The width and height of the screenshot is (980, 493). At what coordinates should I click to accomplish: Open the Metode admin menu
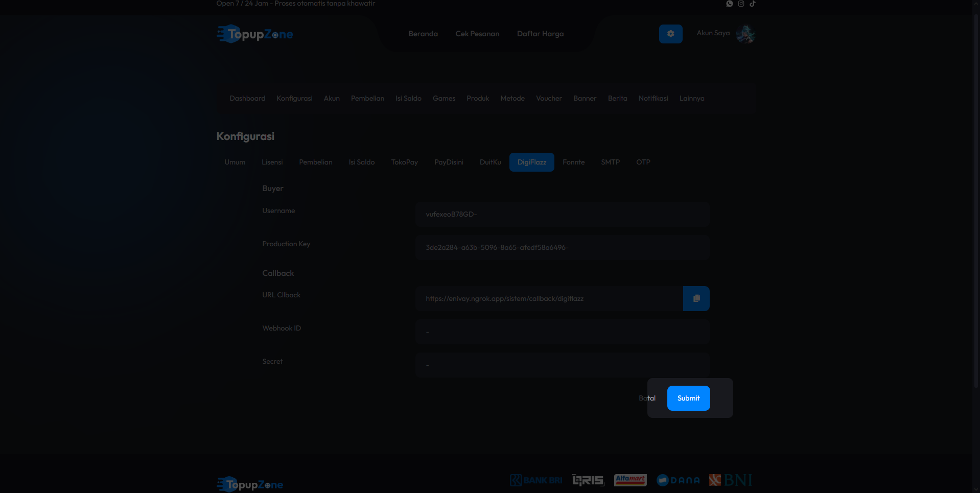pyautogui.click(x=512, y=98)
